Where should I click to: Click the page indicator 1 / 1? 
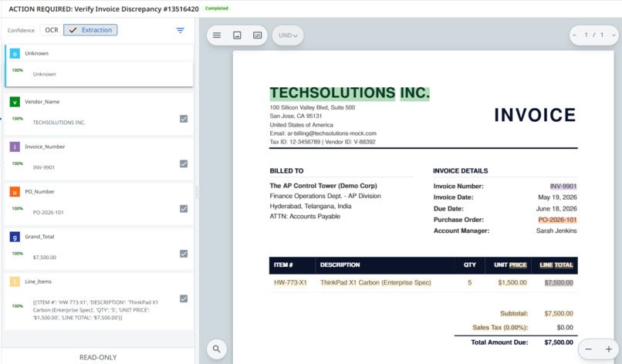(x=594, y=35)
